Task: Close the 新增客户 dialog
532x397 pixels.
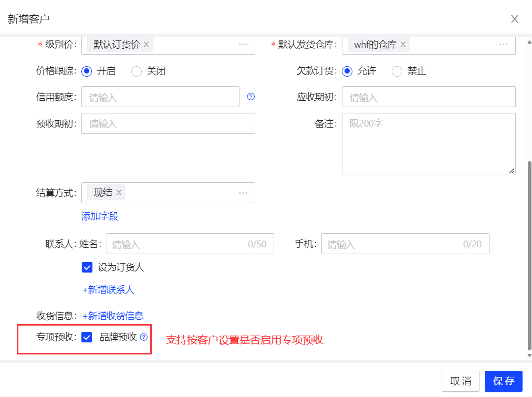Action: click(x=515, y=19)
